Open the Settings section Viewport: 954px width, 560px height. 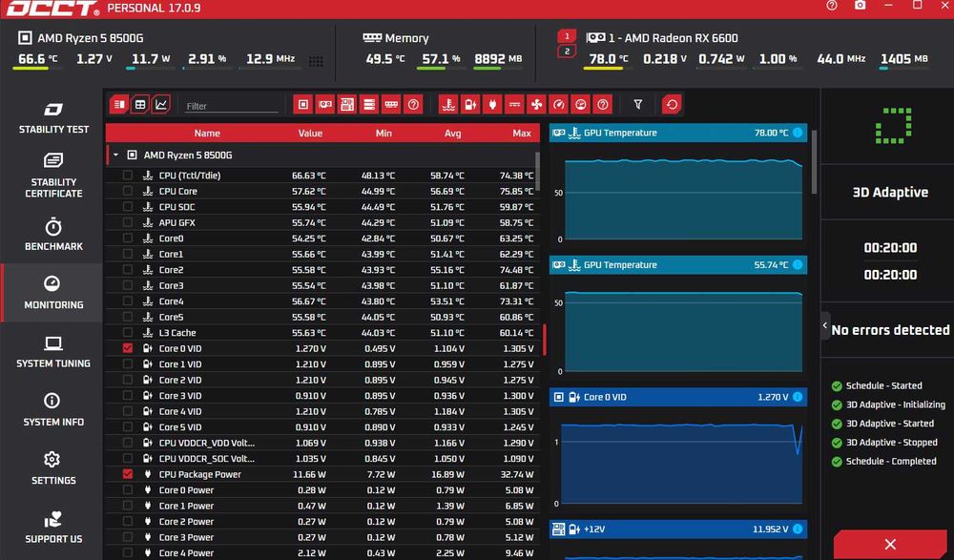pos(53,468)
